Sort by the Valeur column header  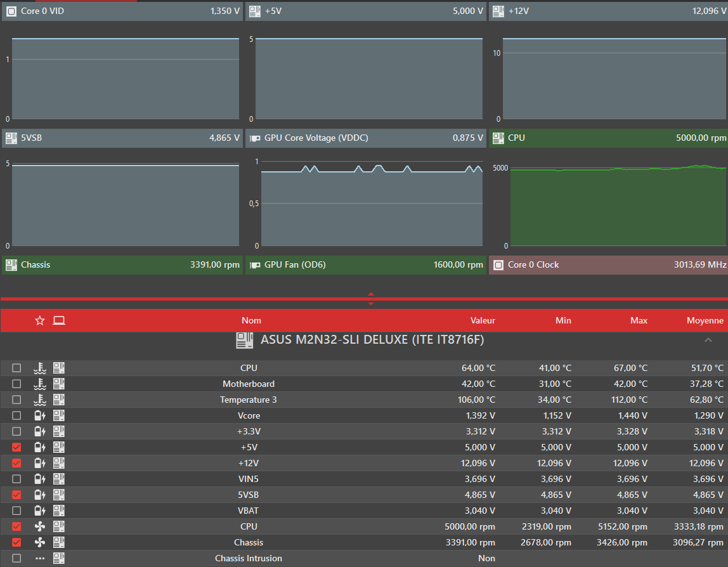click(483, 320)
